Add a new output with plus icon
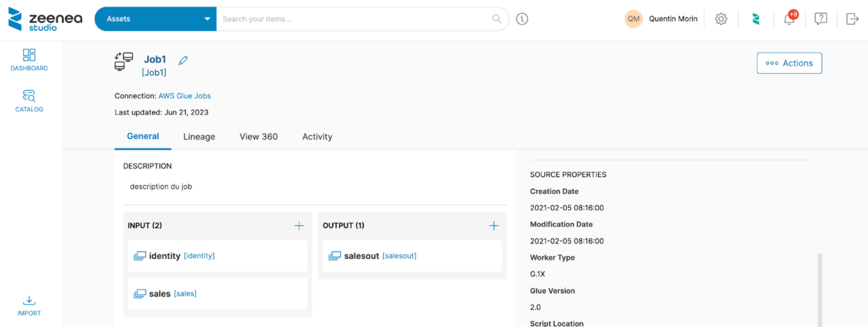This screenshot has height=327, width=868. (x=494, y=225)
